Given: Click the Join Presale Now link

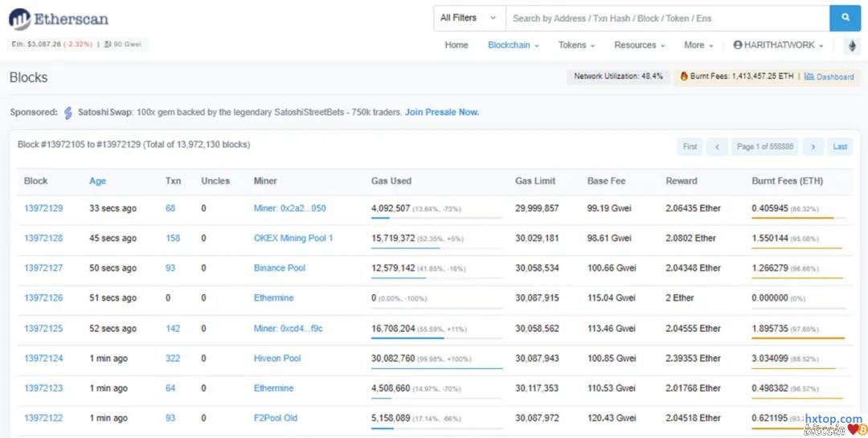Looking at the screenshot, I should coord(442,113).
